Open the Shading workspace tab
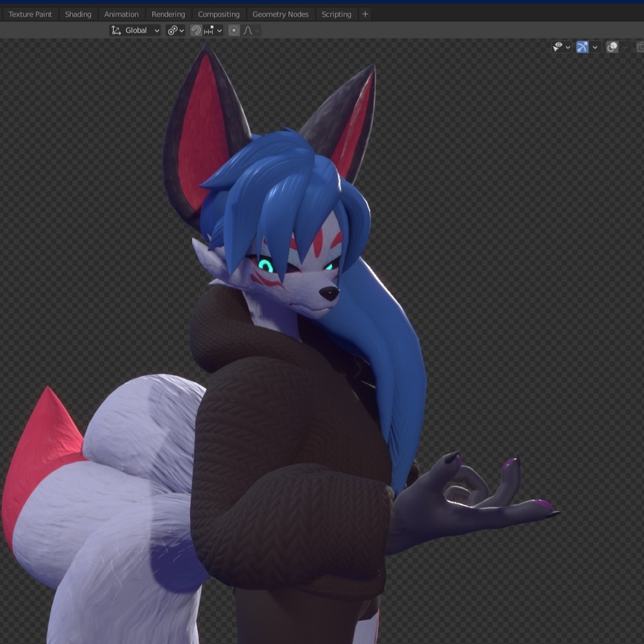Viewport: 644px width, 644px height. pyautogui.click(x=78, y=14)
